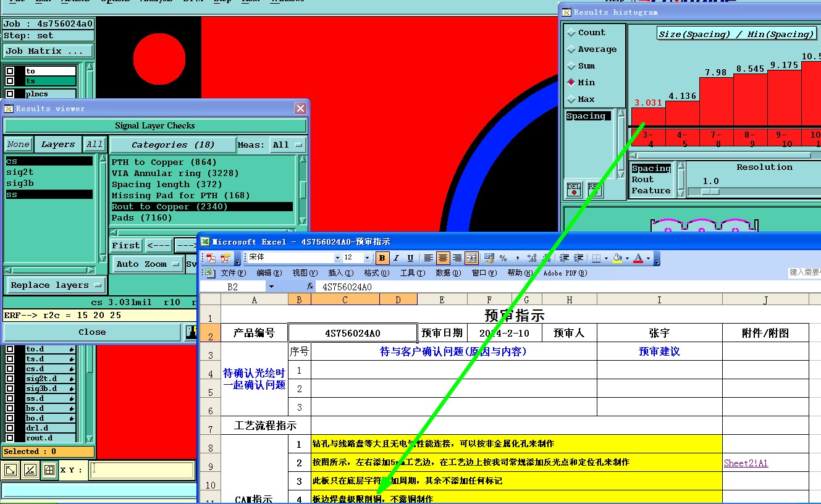
Task: Open the Auto Zoom dropdown
Action: pos(148,264)
